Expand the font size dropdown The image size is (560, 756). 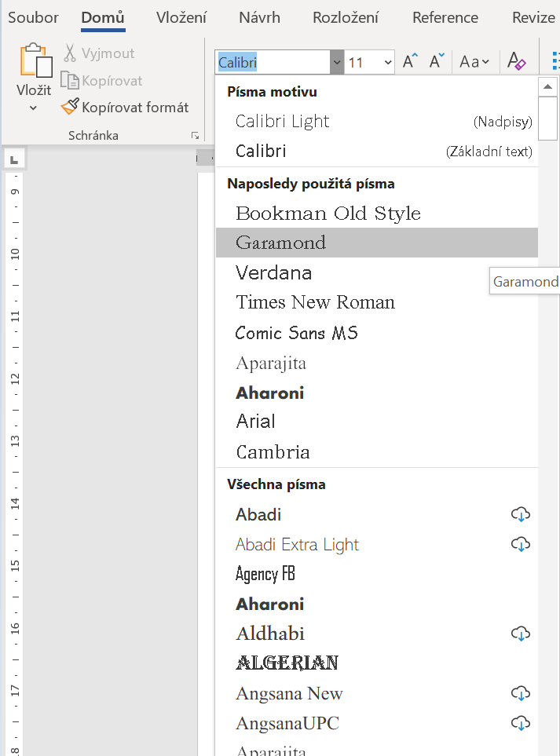(388, 62)
